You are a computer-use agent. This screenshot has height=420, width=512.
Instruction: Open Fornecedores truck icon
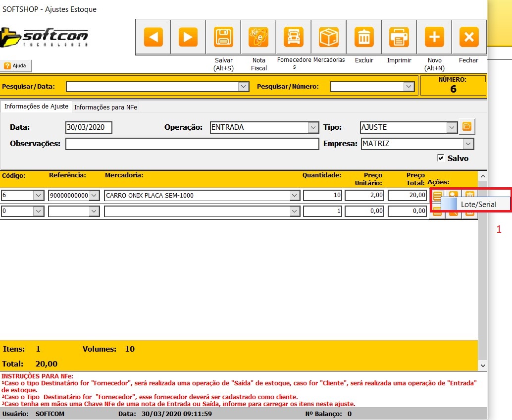(x=294, y=37)
